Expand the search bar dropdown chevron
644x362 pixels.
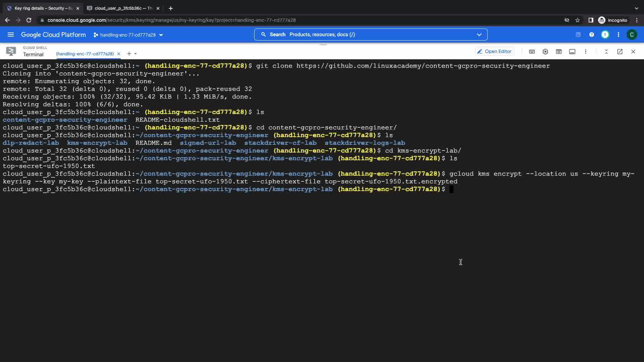click(479, 35)
